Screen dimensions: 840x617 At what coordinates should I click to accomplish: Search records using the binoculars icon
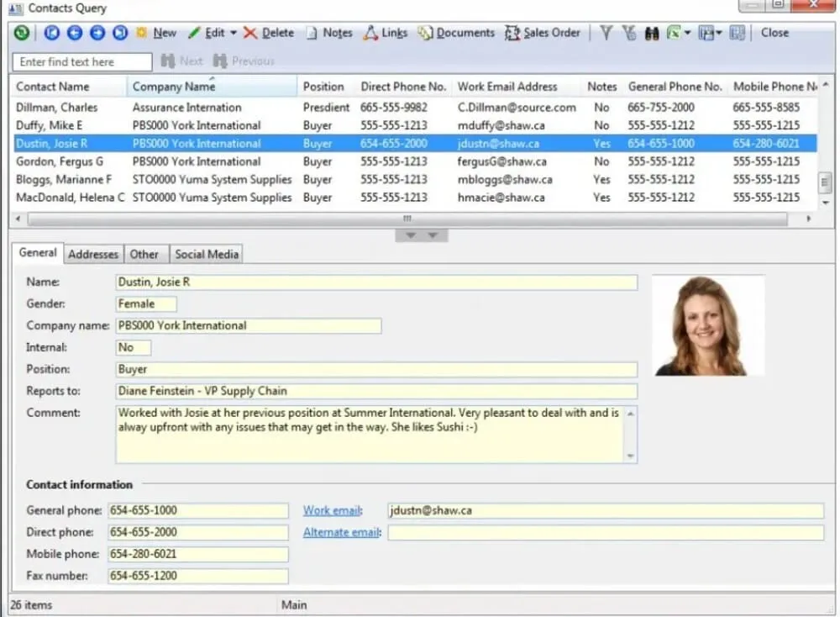pyautogui.click(x=652, y=33)
